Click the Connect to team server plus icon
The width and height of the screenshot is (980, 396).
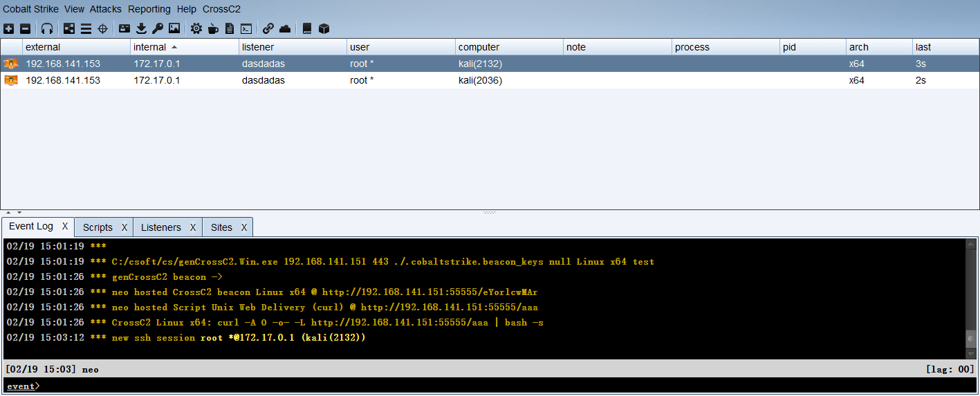click(x=8, y=28)
